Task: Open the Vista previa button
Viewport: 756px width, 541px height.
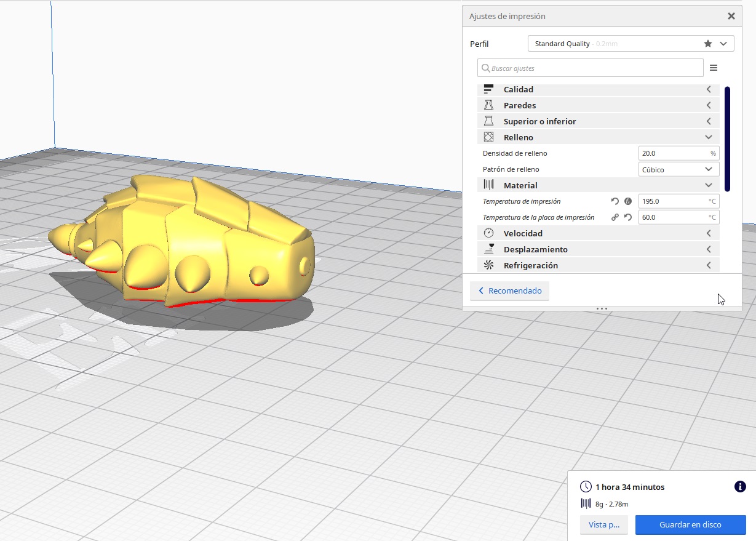Action: pos(604,524)
